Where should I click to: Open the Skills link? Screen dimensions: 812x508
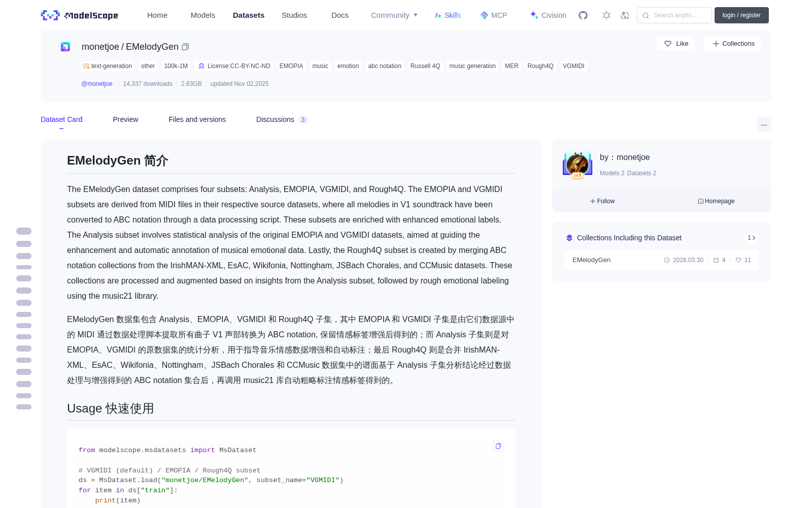pos(448,15)
